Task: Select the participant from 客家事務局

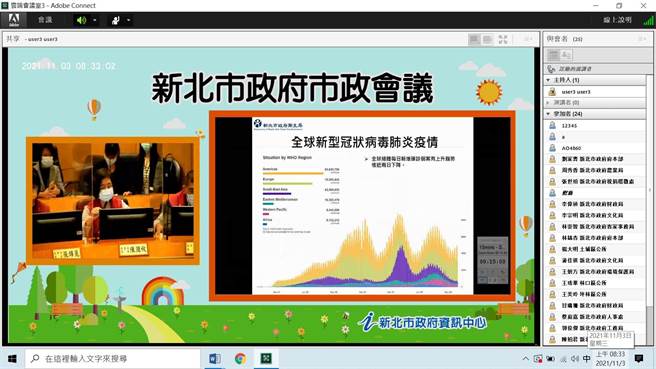Action: pyautogui.click(x=594, y=227)
